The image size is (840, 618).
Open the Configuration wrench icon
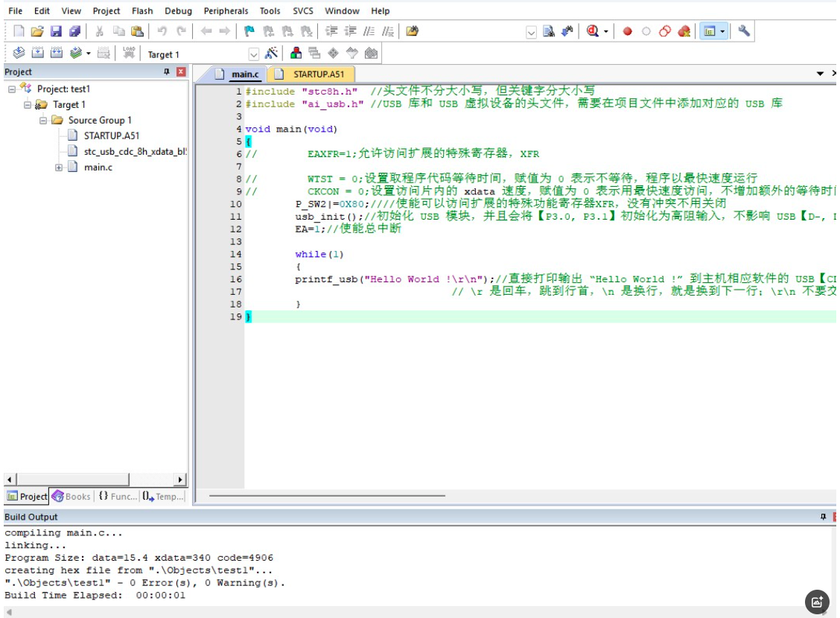coord(744,31)
